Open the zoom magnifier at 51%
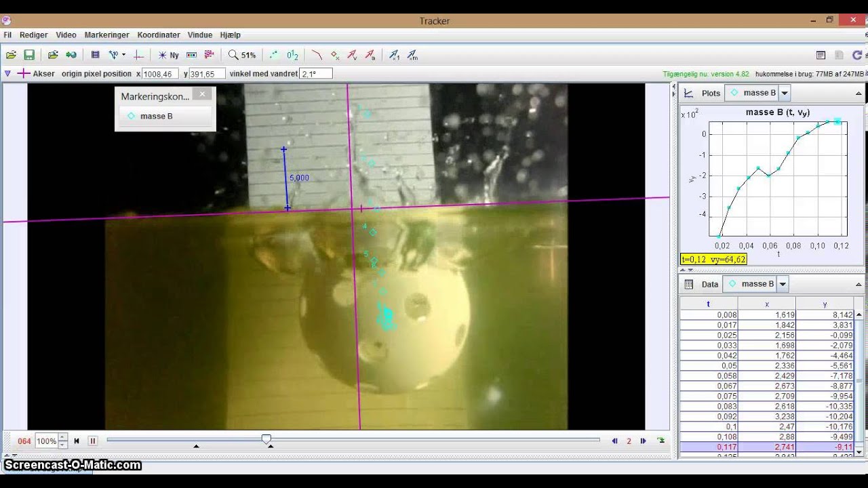 click(242, 55)
